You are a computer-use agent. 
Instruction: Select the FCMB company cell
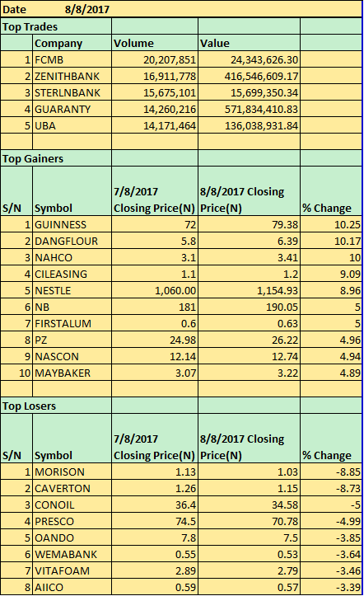coord(72,59)
